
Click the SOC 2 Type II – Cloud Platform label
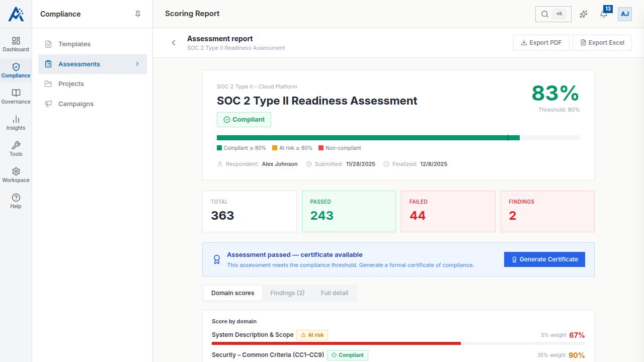[x=257, y=86]
